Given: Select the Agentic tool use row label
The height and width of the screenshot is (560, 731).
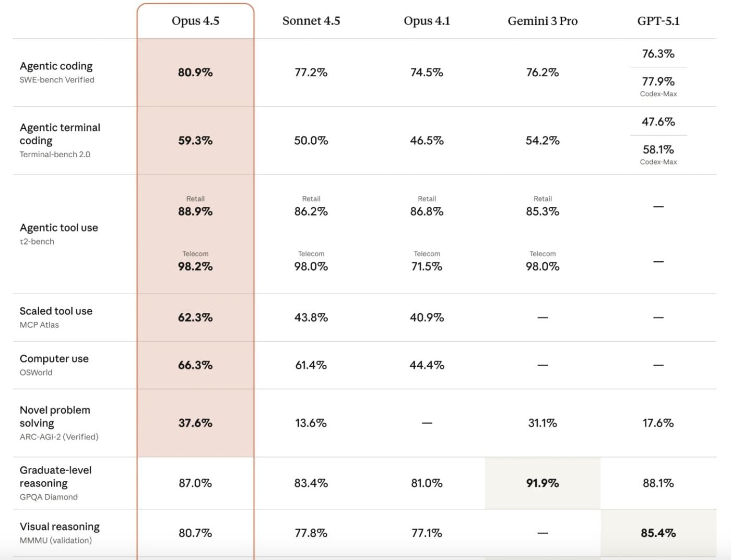Looking at the screenshot, I should point(59,228).
